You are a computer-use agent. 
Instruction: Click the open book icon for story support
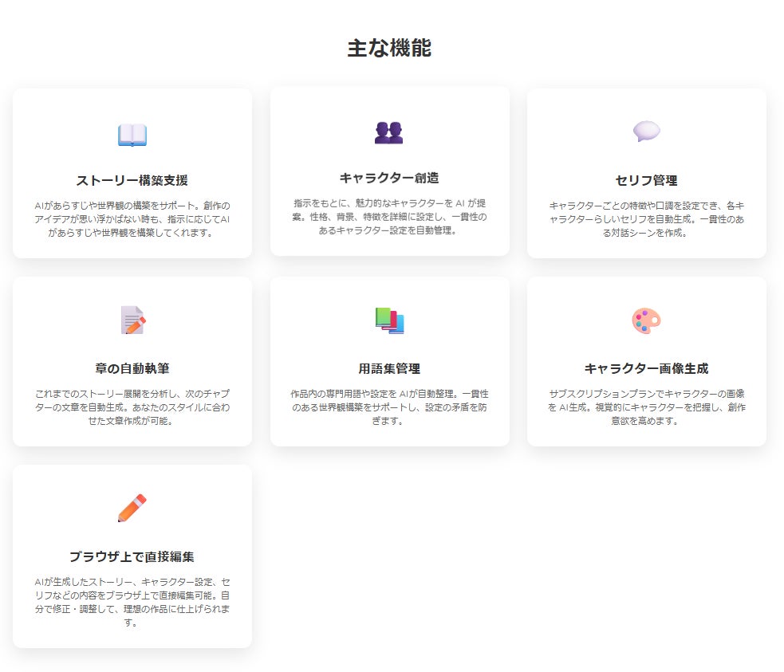click(132, 135)
